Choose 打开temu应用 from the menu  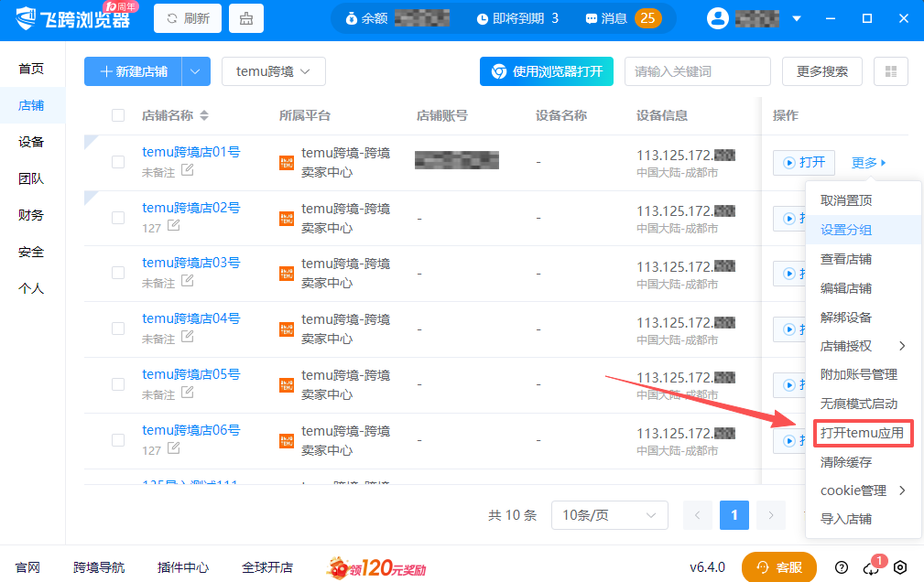(863, 433)
